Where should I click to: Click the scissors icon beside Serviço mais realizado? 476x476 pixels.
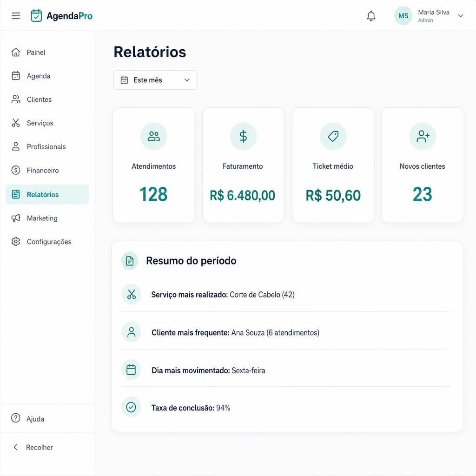(x=132, y=294)
